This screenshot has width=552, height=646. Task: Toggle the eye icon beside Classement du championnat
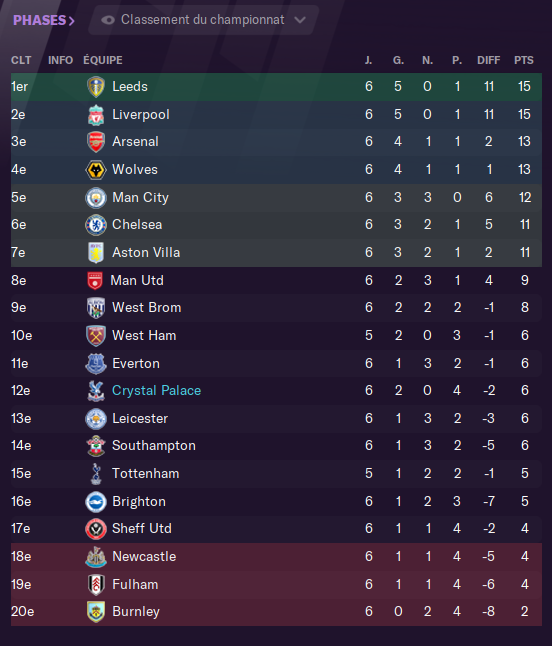(108, 20)
